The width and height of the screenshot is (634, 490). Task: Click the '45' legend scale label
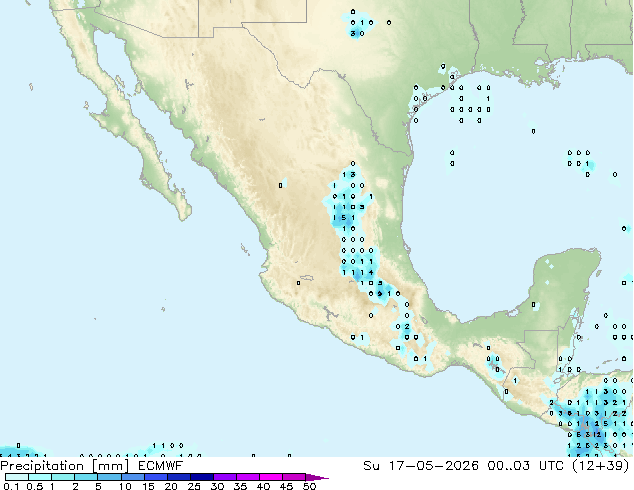point(286,486)
